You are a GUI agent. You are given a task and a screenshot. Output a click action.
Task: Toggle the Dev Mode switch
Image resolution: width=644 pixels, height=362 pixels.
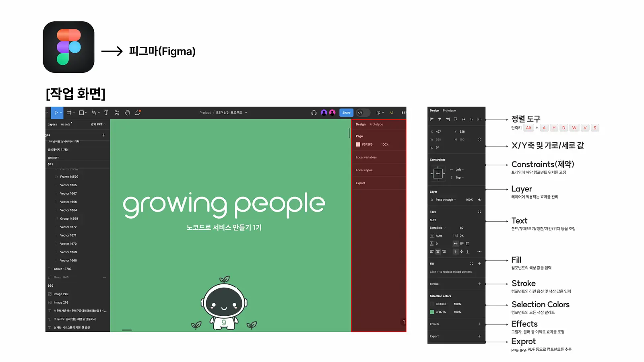pyautogui.click(x=363, y=113)
